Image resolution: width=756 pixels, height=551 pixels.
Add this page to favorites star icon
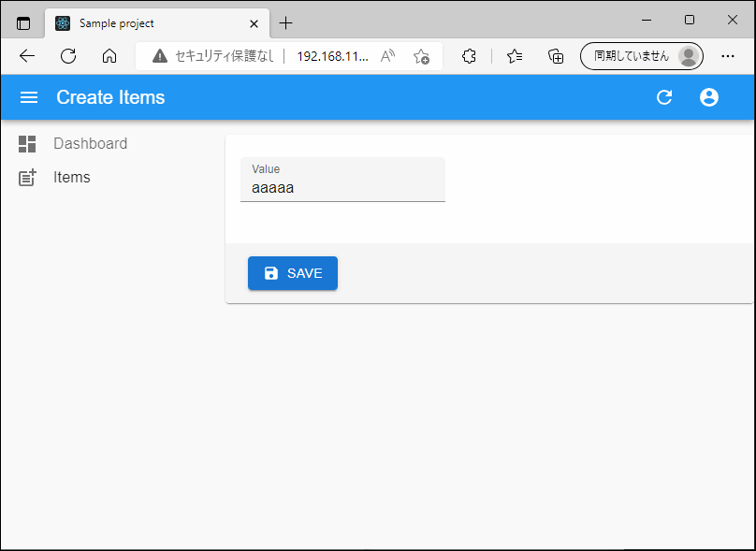click(421, 56)
